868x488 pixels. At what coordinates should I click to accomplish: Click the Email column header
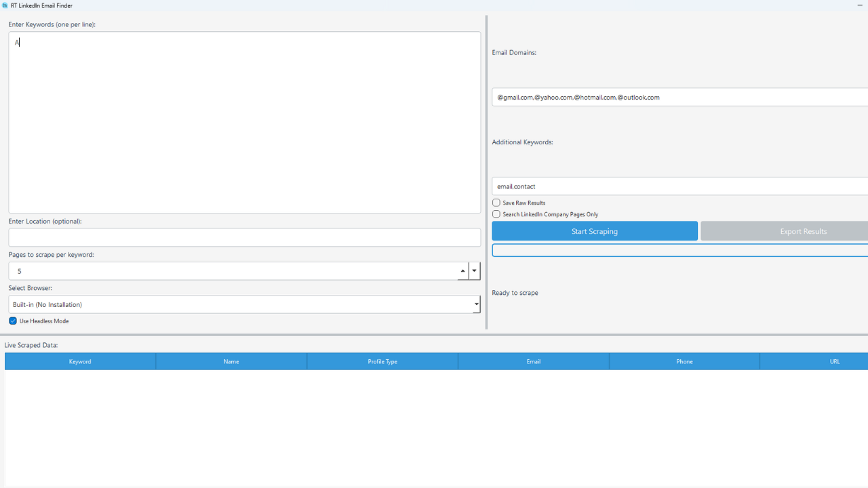[x=533, y=361]
